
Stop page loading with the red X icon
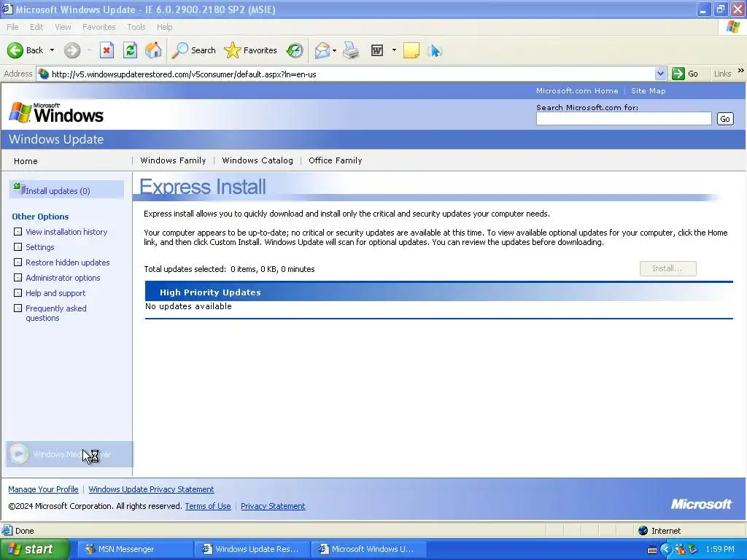click(107, 50)
